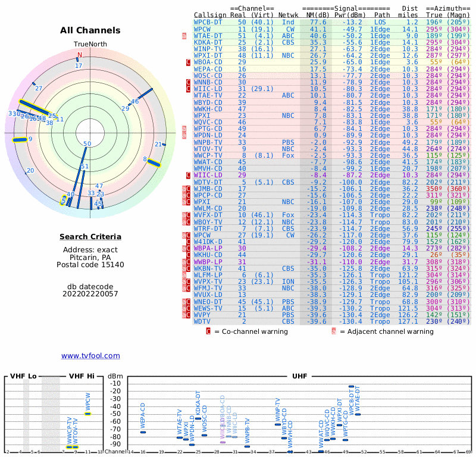Select the WKBN-TV callsign in the table
The height and width of the screenshot is (457, 476).
[208, 268]
